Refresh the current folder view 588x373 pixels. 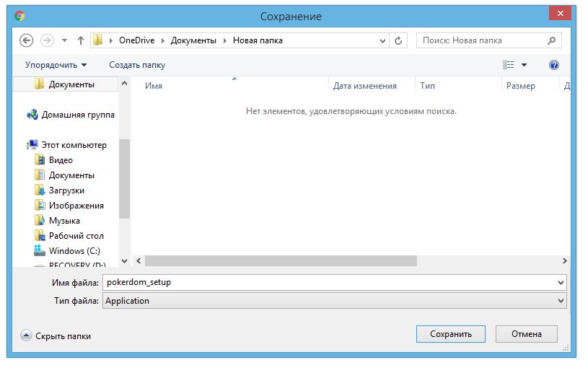click(398, 40)
